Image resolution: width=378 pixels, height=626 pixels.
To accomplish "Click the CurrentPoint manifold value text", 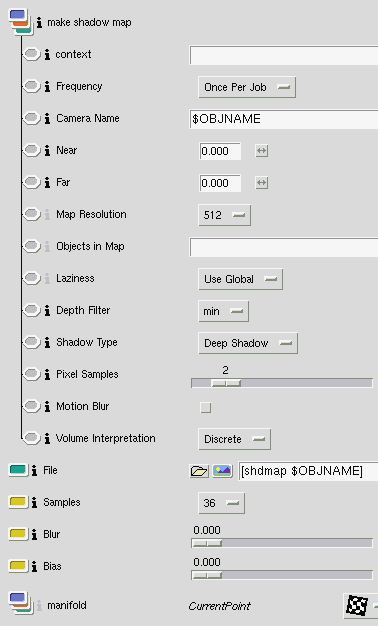I will point(220,606).
